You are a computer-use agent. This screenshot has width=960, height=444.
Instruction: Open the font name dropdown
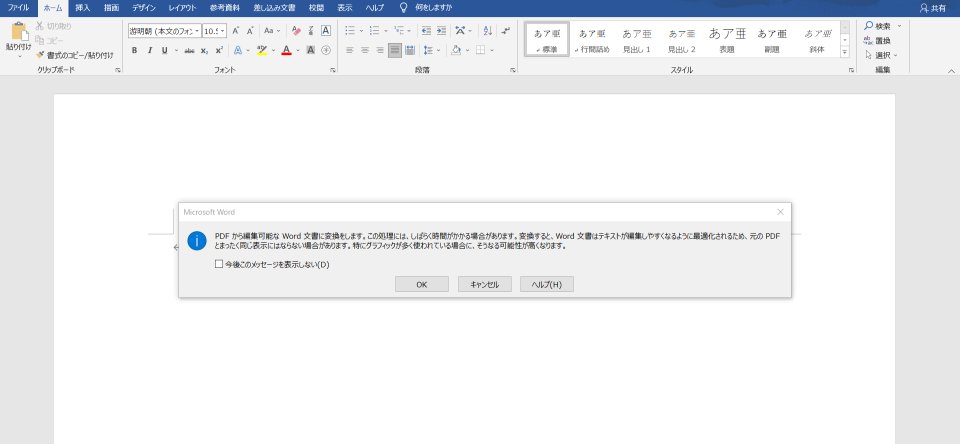pos(197,31)
